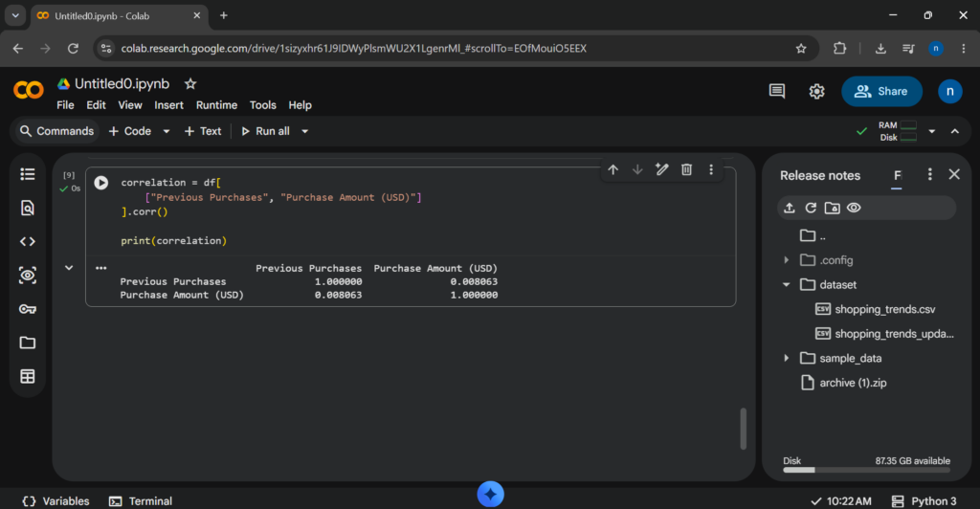Viewport: 980px width, 509px height.
Task: Refresh the file browser
Action: click(x=811, y=208)
